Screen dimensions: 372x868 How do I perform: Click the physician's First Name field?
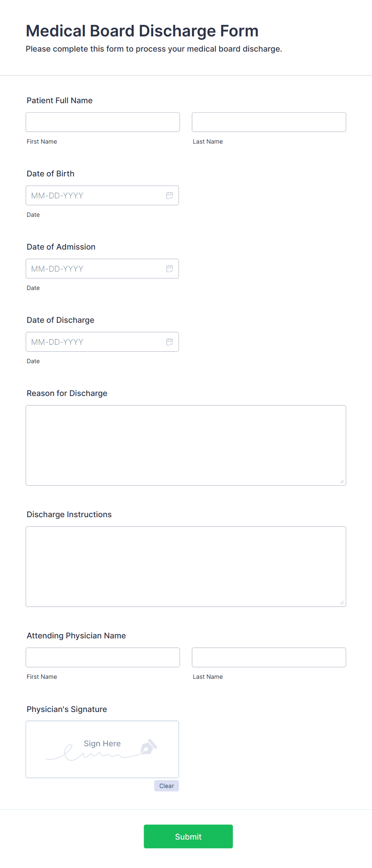pyautogui.click(x=102, y=657)
